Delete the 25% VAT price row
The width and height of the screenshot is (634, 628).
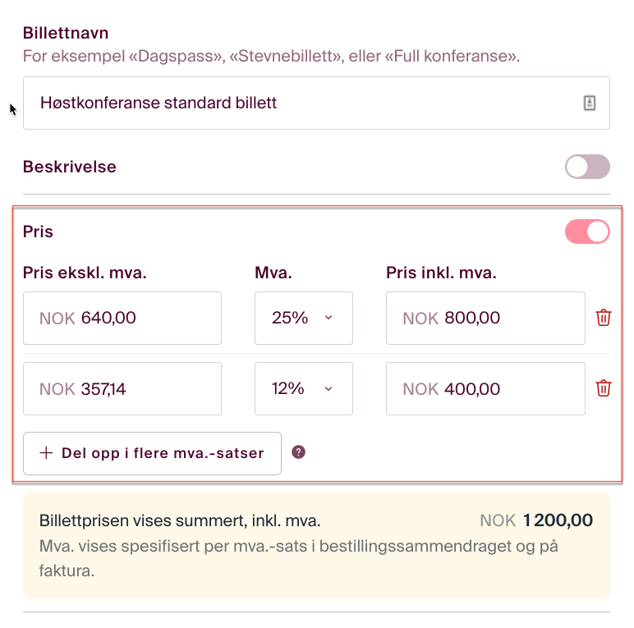pos(603,318)
